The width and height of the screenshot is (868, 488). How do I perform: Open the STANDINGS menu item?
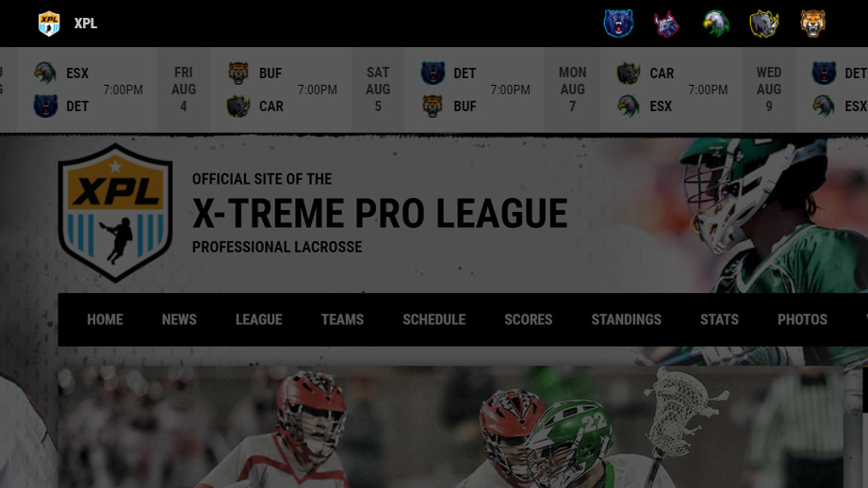point(626,319)
